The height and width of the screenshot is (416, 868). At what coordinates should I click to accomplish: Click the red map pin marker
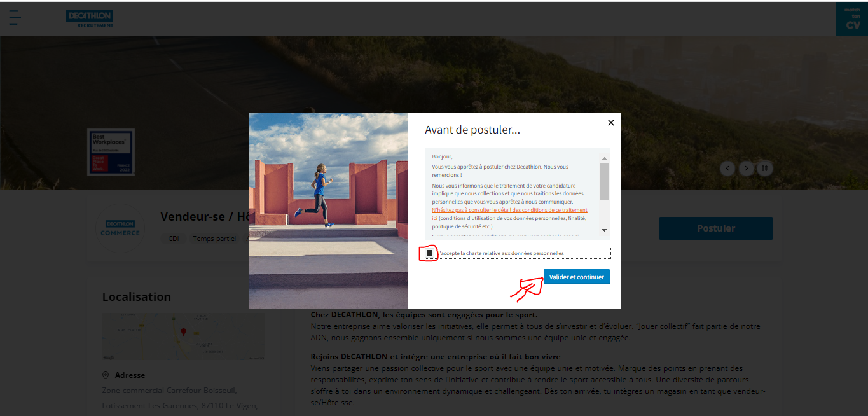click(184, 332)
